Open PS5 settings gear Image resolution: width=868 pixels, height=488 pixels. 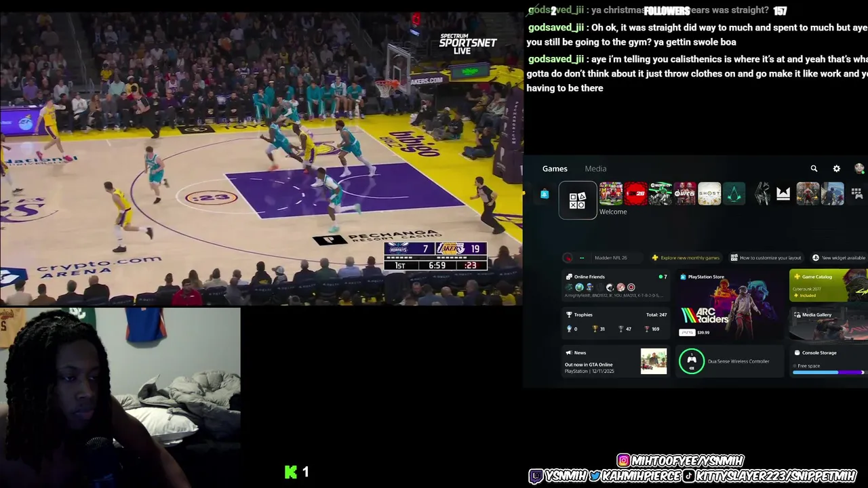[836, 169]
